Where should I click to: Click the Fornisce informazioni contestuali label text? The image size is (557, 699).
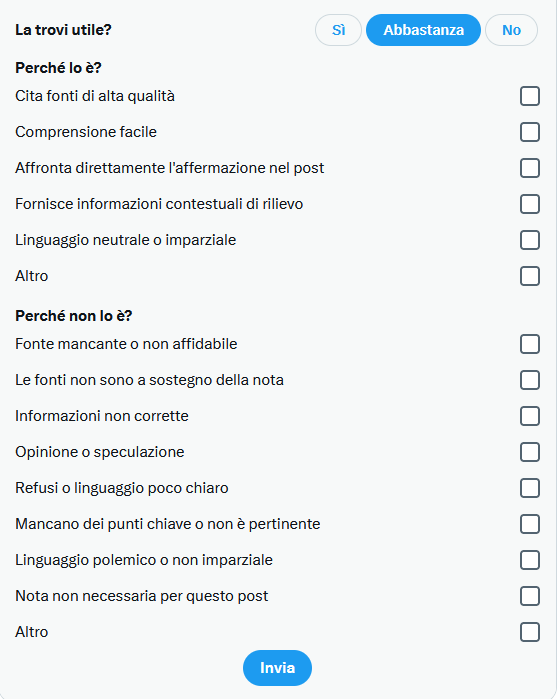159,204
